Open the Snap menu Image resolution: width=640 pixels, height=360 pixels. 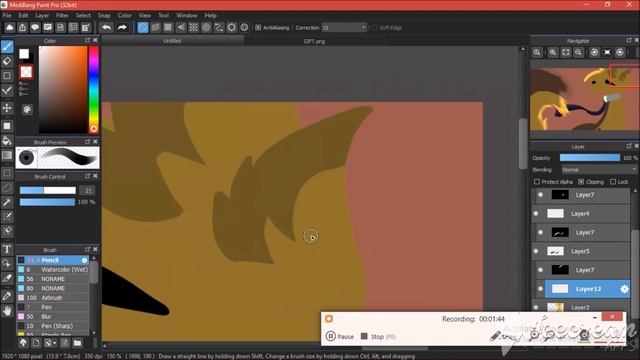coord(104,16)
